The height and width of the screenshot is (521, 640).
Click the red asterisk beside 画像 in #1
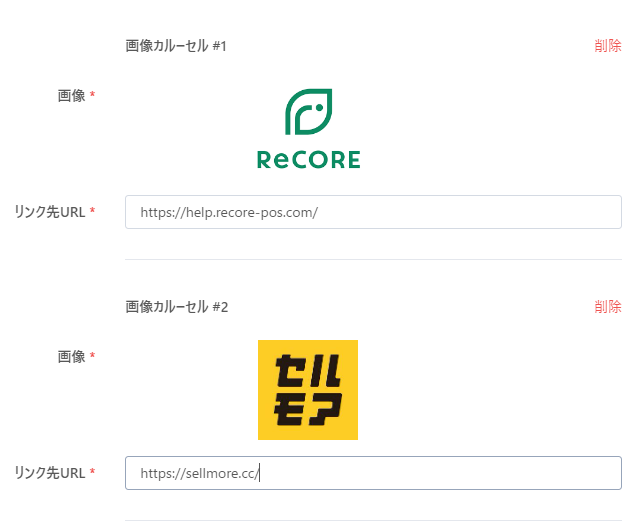click(x=92, y=94)
